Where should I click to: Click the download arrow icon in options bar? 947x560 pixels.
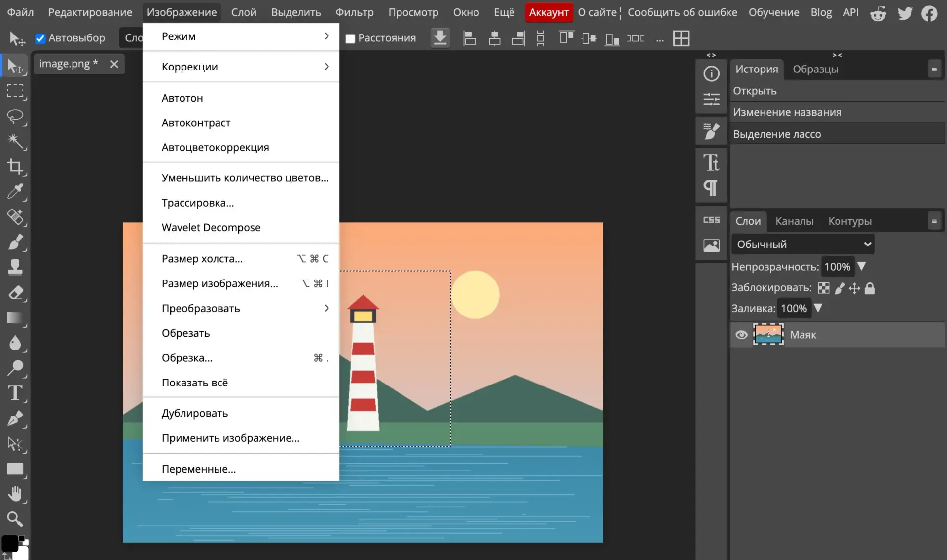(x=440, y=38)
